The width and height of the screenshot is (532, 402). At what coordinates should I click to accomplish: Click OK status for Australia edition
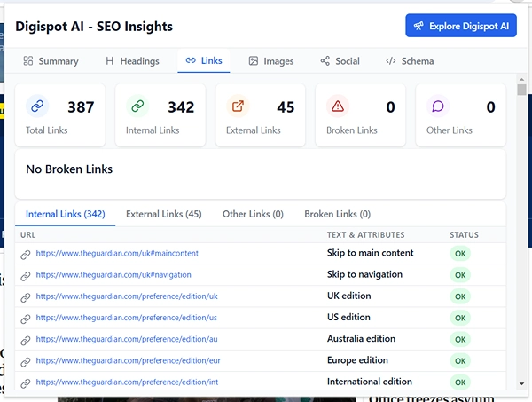tap(460, 339)
